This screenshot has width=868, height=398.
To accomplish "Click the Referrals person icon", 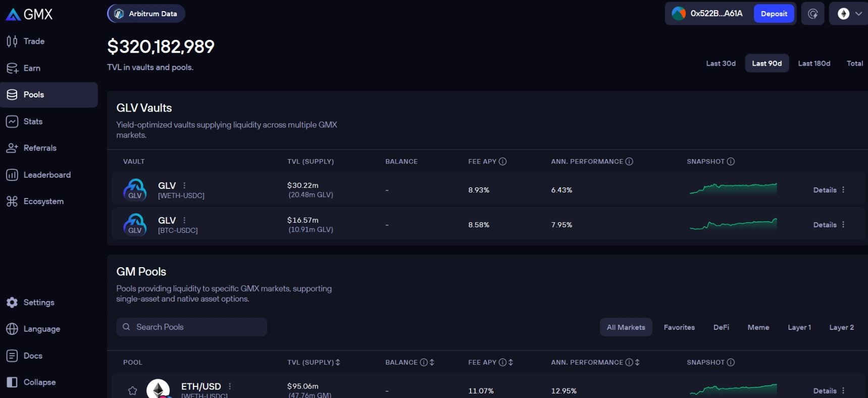I will (12, 148).
